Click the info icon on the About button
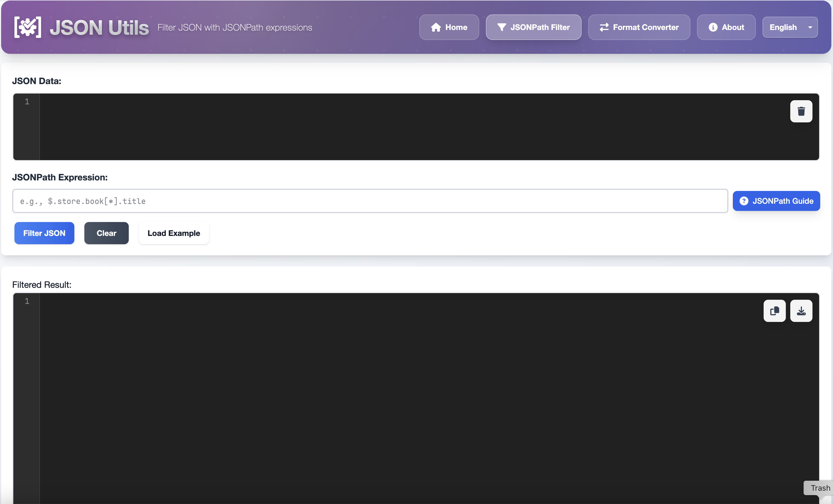This screenshot has width=833, height=504. (713, 27)
